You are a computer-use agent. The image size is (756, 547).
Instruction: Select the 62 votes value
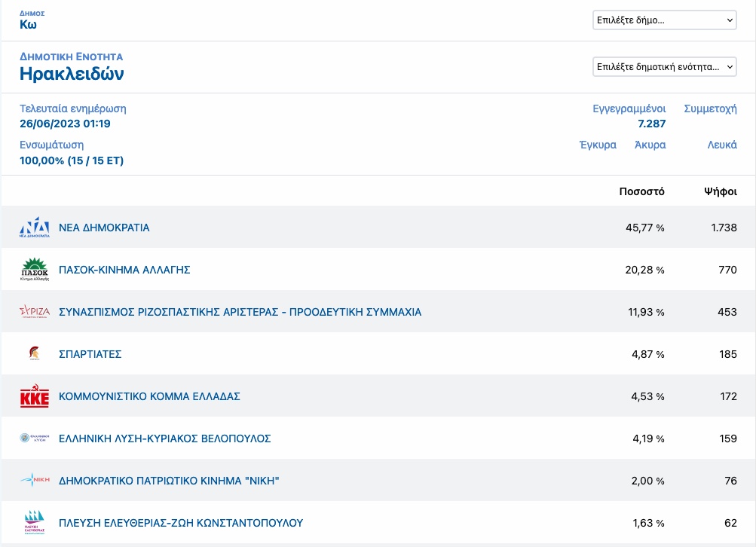pyautogui.click(x=731, y=523)
